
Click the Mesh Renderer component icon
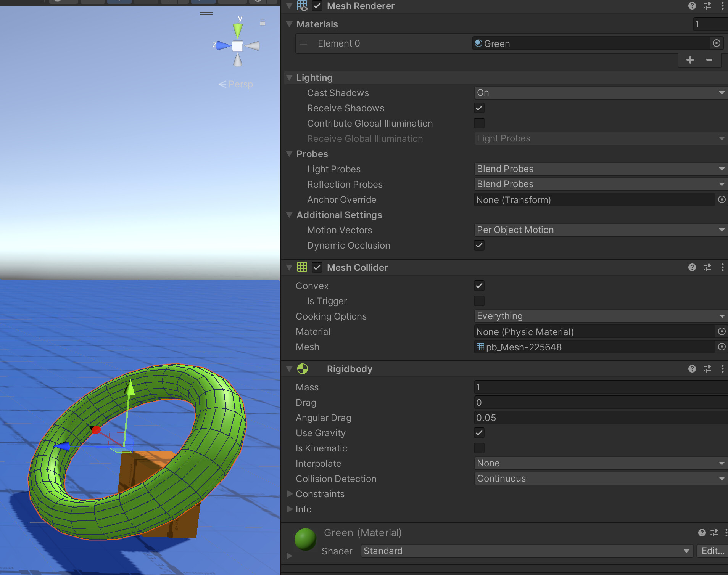tap(302, 6)
